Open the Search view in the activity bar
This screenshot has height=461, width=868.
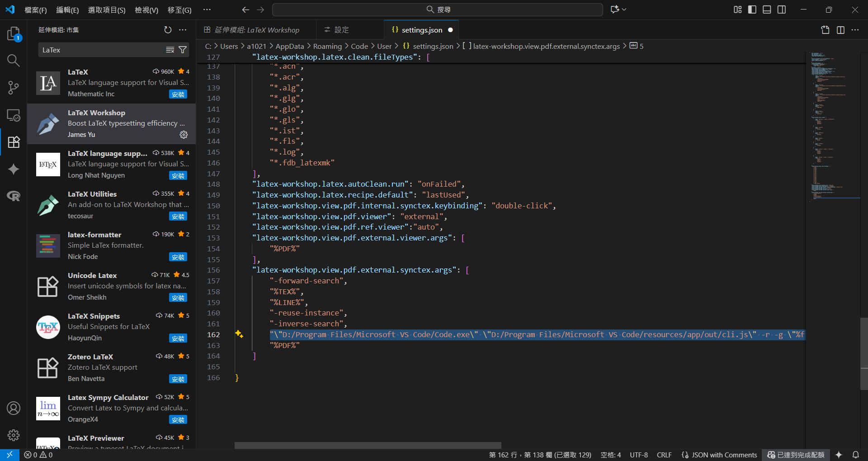[14, 61]
